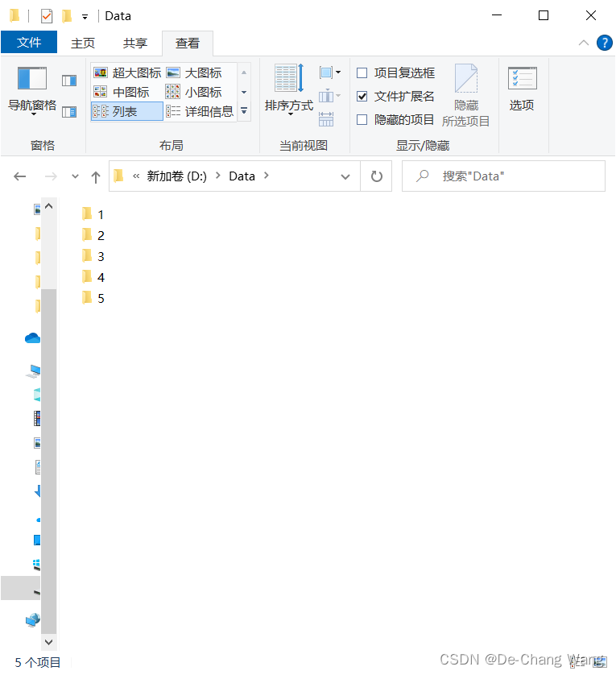
Task: Open Recent locations dropdown chevron
Action: coord(75,176)
